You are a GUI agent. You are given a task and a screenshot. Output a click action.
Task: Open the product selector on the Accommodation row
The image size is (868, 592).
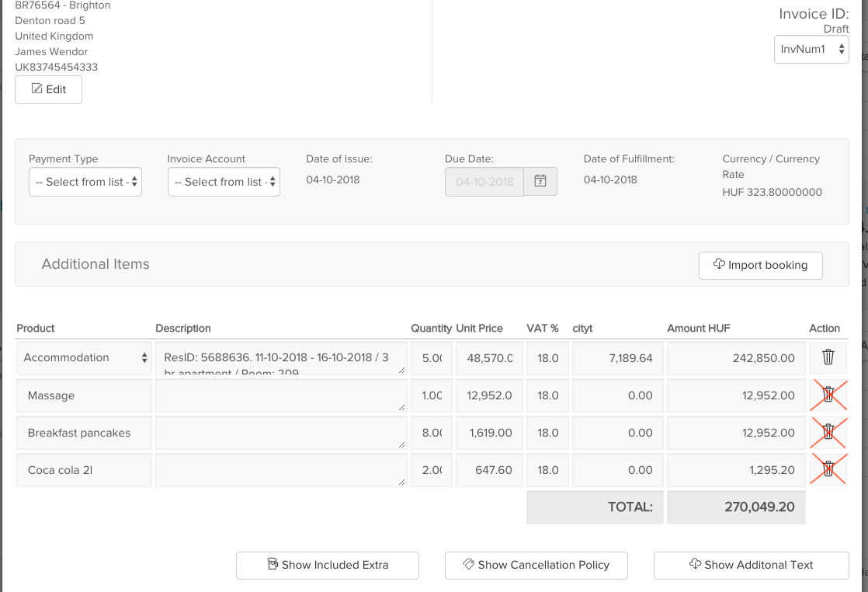click(x=83, y=357)
